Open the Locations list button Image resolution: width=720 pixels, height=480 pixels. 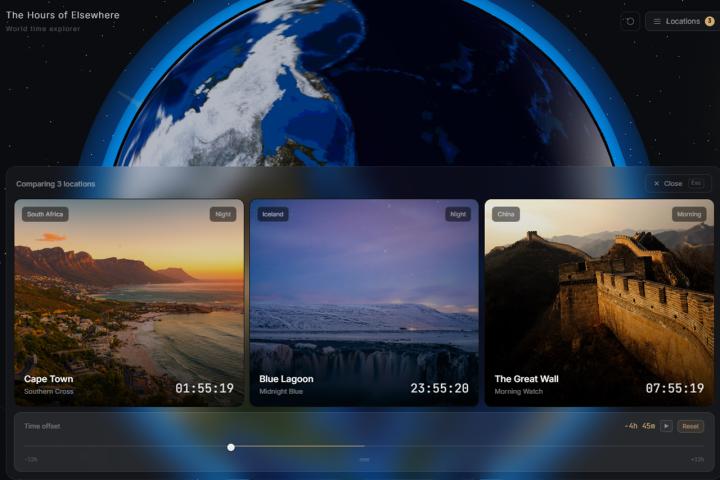coord(683,21)
